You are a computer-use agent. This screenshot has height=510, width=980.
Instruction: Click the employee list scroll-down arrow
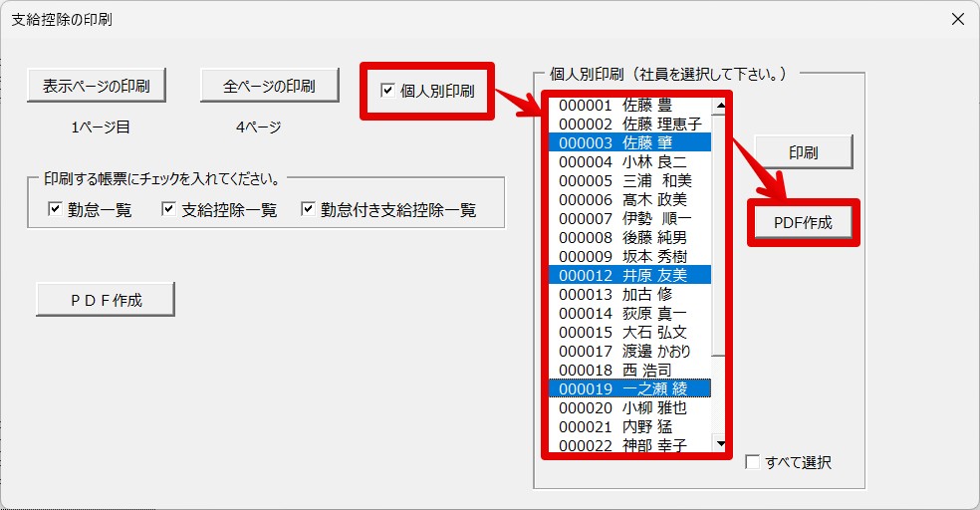tap(720, 443)
